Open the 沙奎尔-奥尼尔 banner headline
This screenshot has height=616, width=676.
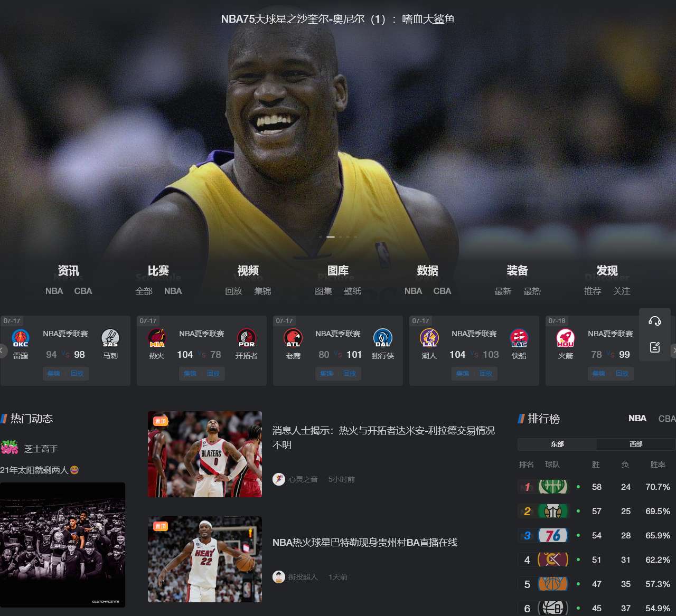pos(338,19)
